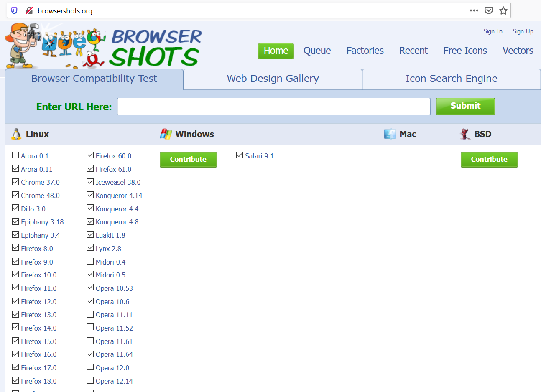The image size is (541, 392).
Task: Open the page actions ellipsis menu
Action: click(474, 10)
